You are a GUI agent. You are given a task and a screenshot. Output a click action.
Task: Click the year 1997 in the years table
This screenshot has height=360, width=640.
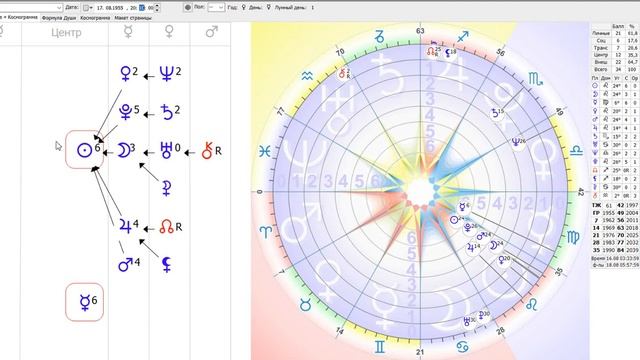click(632, 205)
